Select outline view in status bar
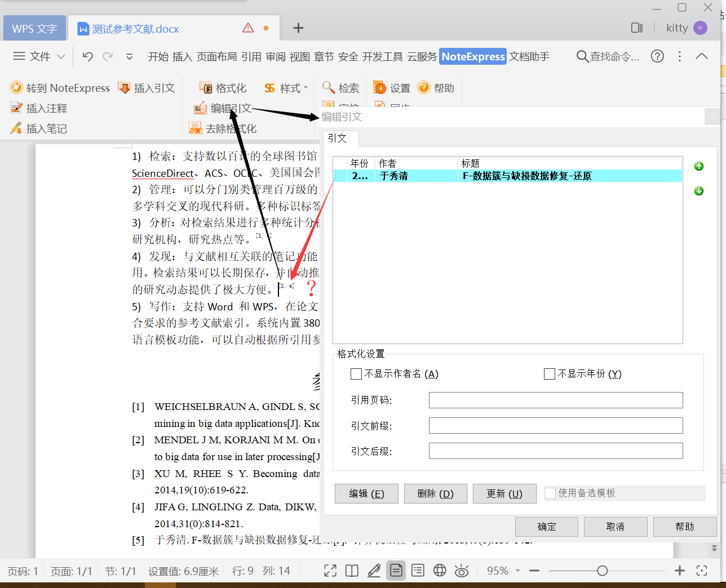 418,571
